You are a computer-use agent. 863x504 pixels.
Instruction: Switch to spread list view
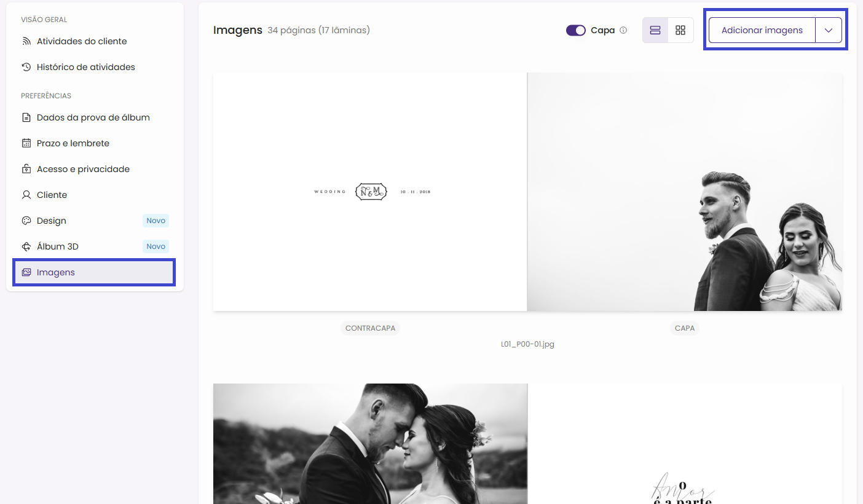pyautogui.click(x=655, y=30)
